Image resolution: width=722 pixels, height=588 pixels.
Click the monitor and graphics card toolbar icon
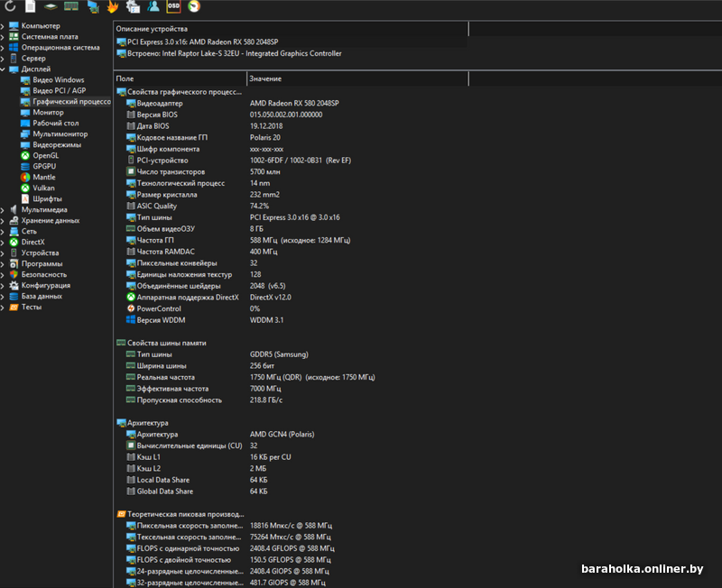93,6
